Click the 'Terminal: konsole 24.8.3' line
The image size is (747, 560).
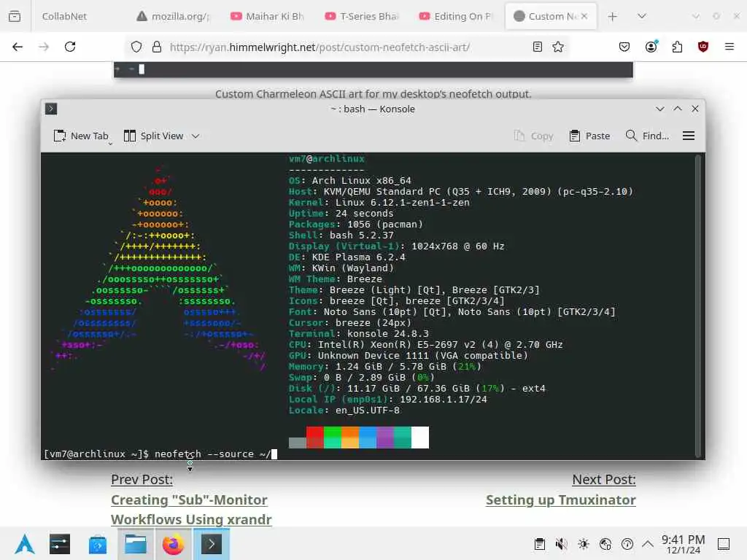coord(359,334)
